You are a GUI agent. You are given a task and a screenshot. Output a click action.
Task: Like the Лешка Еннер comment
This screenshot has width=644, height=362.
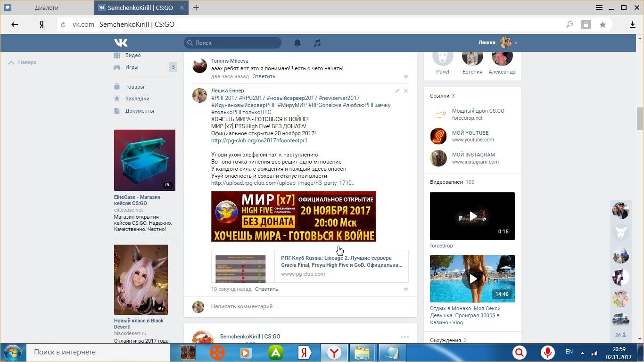click(x=405, y=289)
